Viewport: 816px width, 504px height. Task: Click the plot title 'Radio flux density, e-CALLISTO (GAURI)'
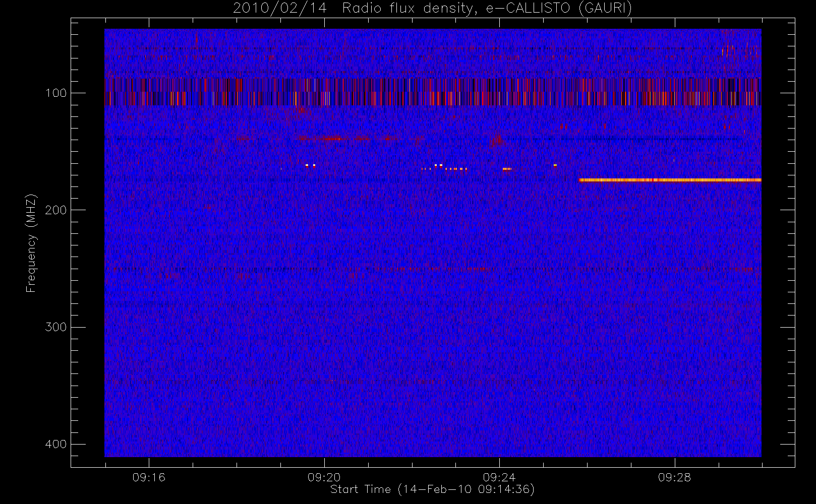point(487,9)
